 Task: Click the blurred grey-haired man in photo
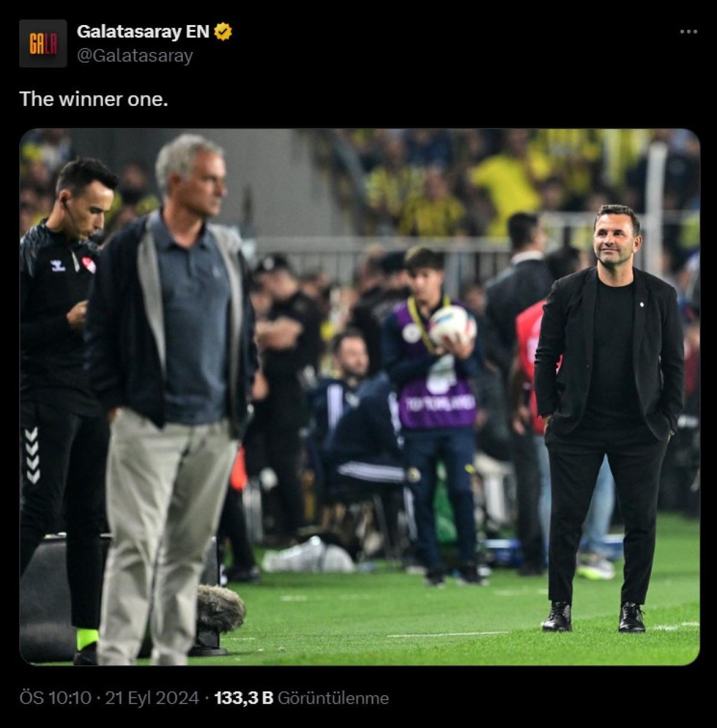click(x=173, y=394)
